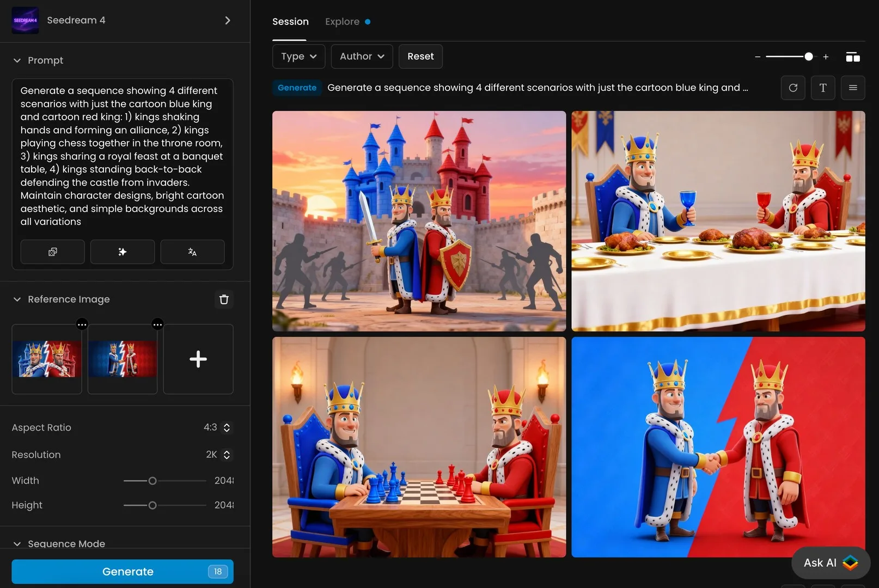879x588 pixels.
Task: Expand the Sequence Mode section
Action: coord(17,544)
